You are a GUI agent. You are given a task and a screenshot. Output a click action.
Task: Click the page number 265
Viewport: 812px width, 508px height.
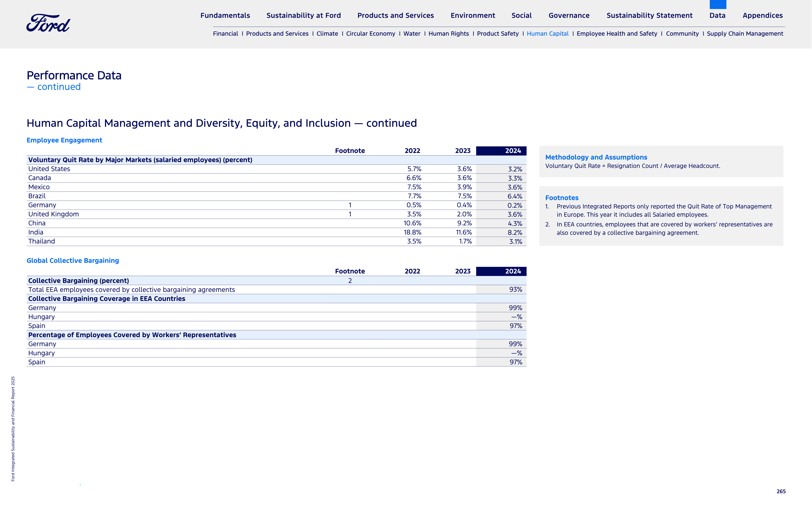click(781, 492)
